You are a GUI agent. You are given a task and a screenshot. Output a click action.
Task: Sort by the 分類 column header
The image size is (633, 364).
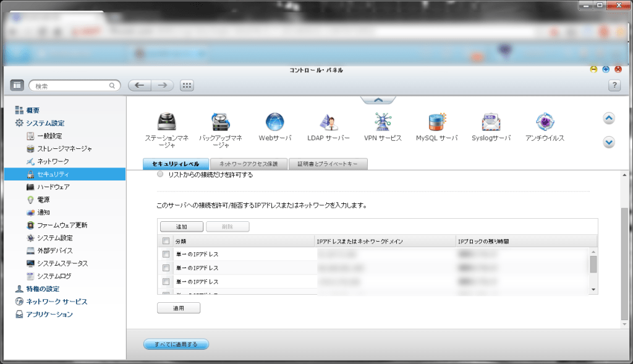(244, 241)
